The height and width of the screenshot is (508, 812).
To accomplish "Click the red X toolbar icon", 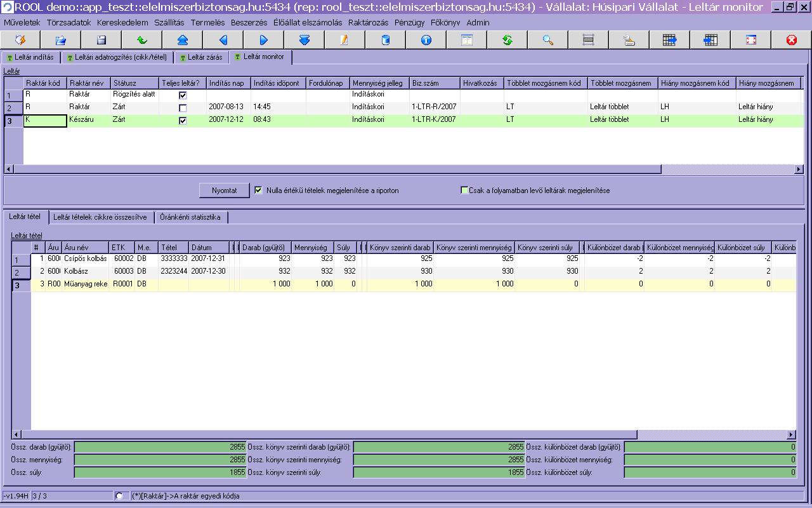I will (791, 40).
